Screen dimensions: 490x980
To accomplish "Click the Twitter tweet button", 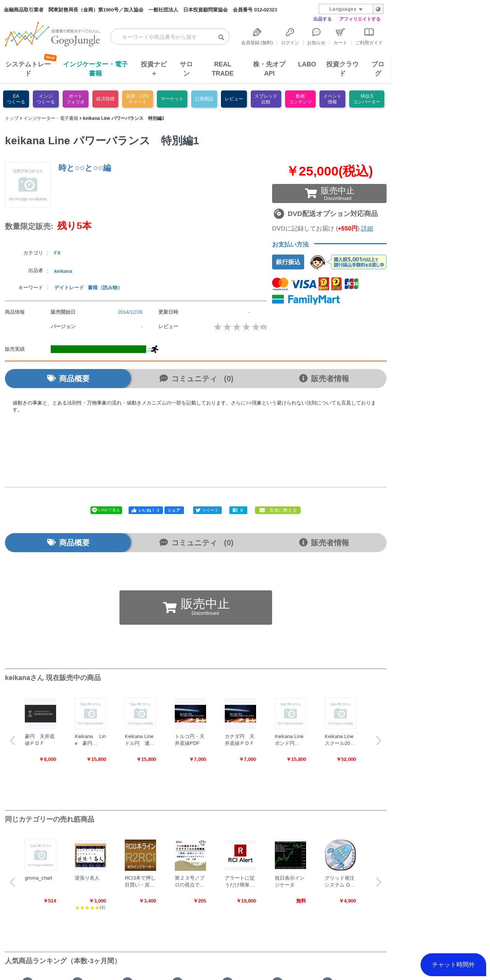I will [207, 510].
